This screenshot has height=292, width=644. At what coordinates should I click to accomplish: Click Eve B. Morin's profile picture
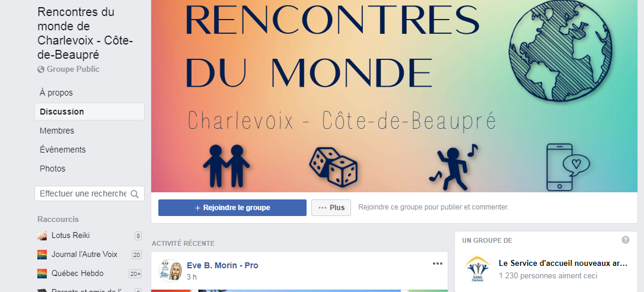(x=170, y=271)
